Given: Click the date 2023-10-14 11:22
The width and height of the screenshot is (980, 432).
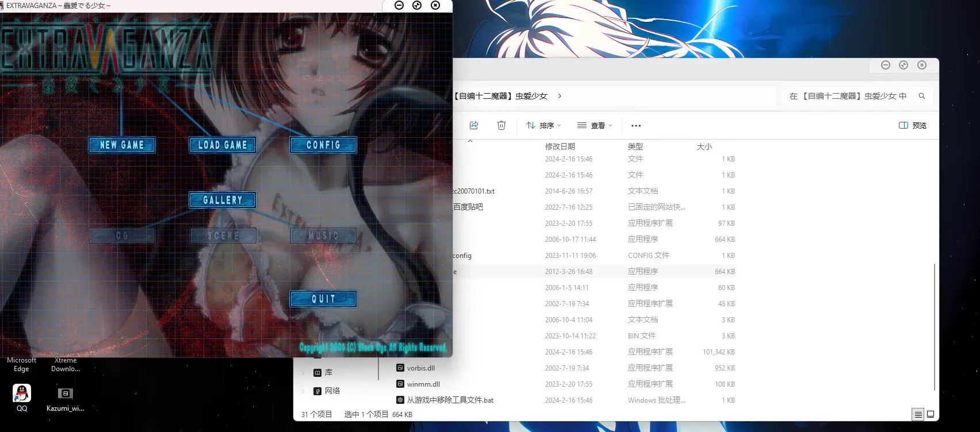Looking at the screenshot, I should coord(571,336).
